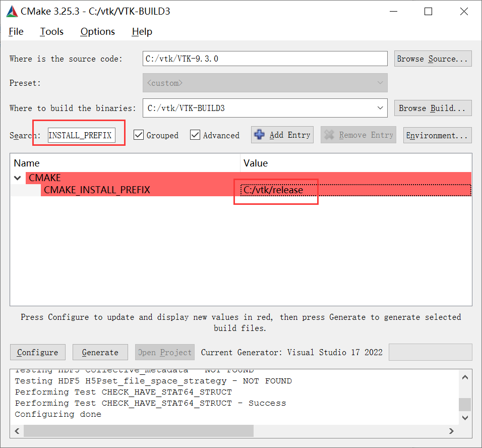This screenshot has width=482, height=448.
Task: Click the grayed Remove Entry X icon
Action: 329,135
